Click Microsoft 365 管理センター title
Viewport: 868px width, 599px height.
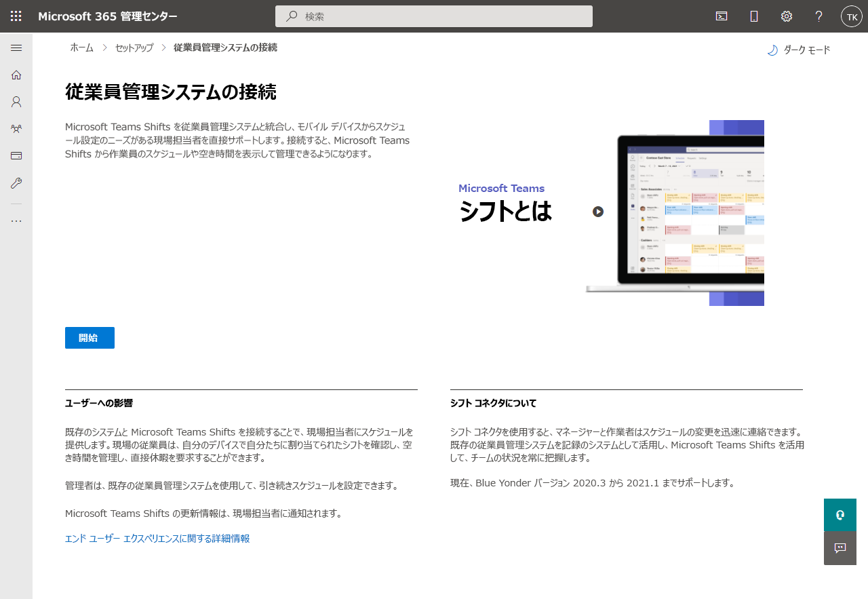tap(108, 16)
